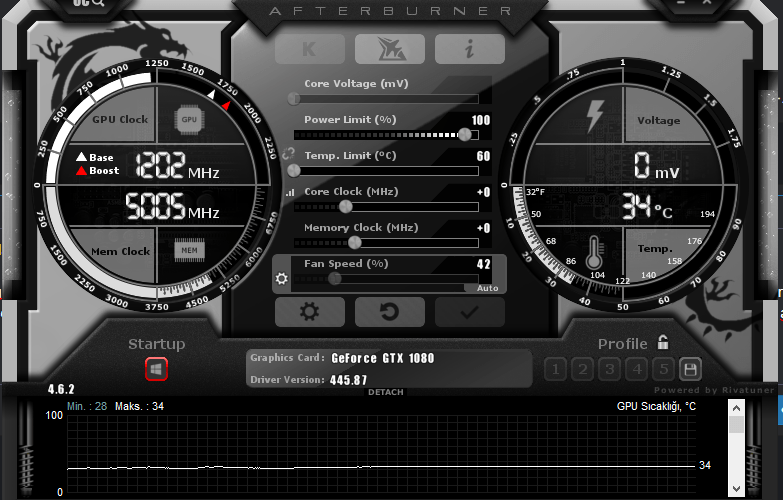Click the Fan Speed slider handle

[335, 278]
